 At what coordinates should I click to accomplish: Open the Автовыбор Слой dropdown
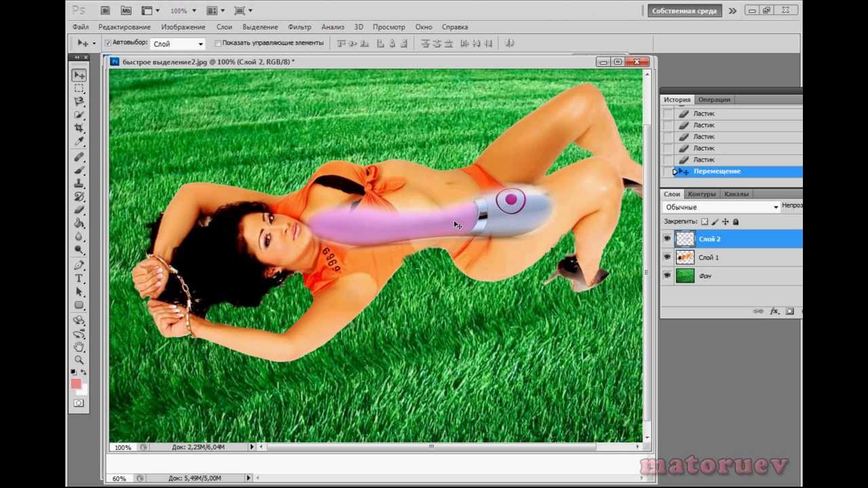click(178, 44)
